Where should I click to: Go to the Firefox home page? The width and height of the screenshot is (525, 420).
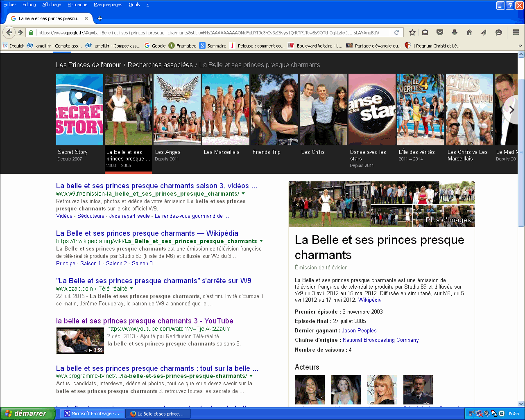pyautogui.click(x=469, y=32)
